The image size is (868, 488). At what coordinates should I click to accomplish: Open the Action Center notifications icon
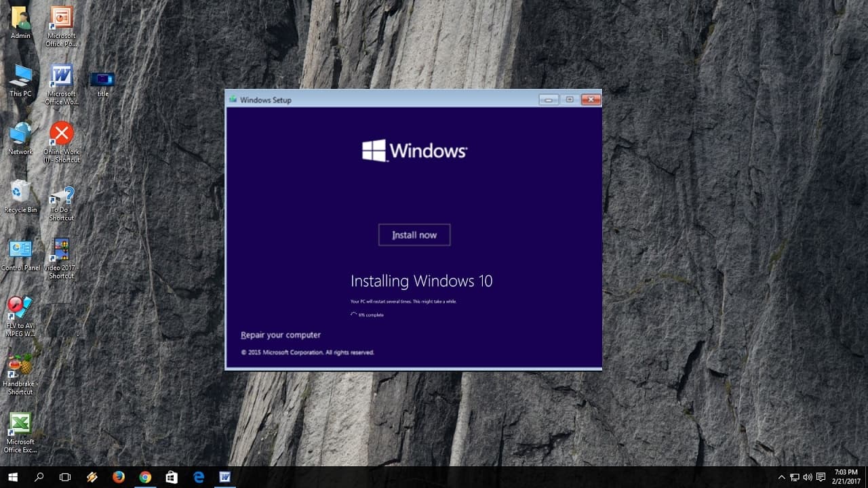[821, 477]
